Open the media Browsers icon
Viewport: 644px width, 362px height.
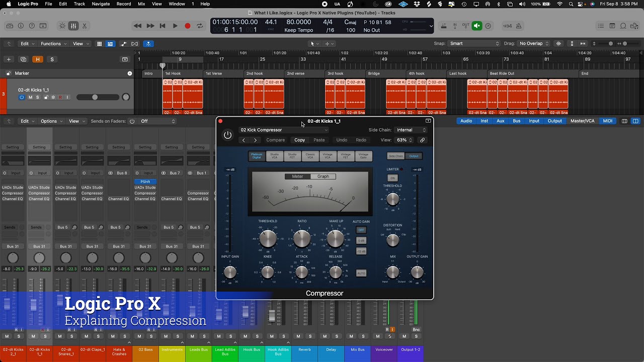click(x=634, y=26)
